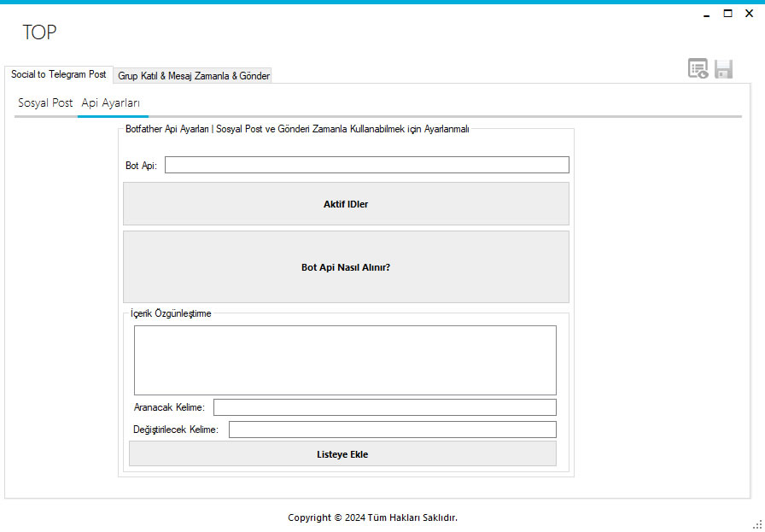The width and height of the screenshot is (765, 532).
Task: Click the Aktif IDler button
Action: pyautogui.click(x=346, y=204)
